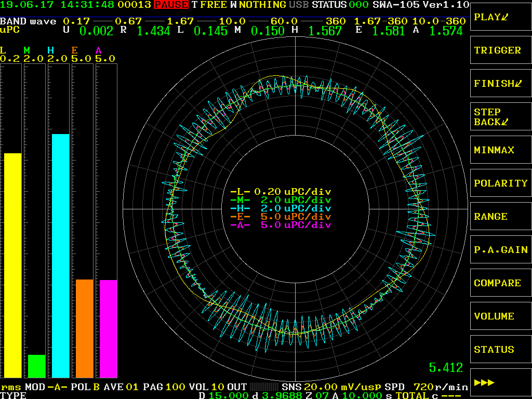Viewport: 532px width, 399px height.
Task: Click the green M band level bar
Action: [37, 366]
